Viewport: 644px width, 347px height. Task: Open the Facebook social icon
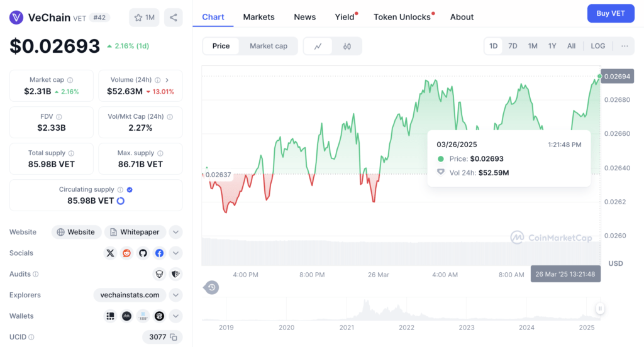pyautogui.click(x=159, y=253)
